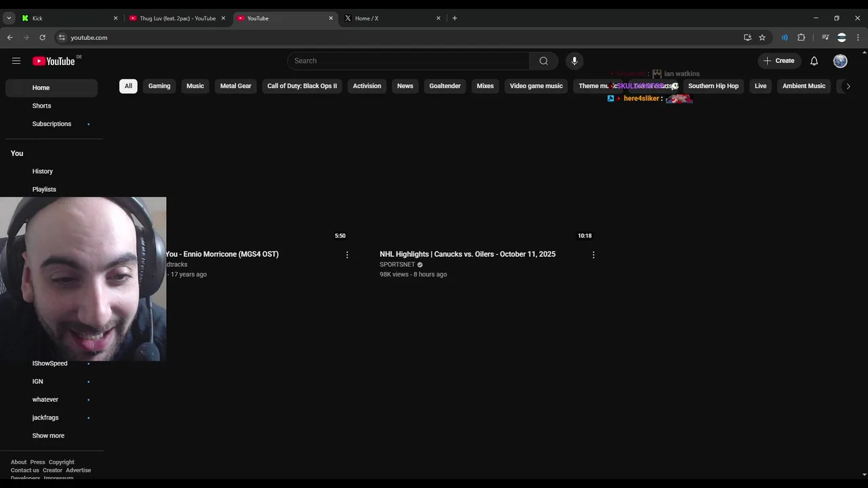The height and width of the screenshot is (488, 868).
Task: Open the Ennio Morricone (MGS4 OST) video title
Action: coord(222,254)
